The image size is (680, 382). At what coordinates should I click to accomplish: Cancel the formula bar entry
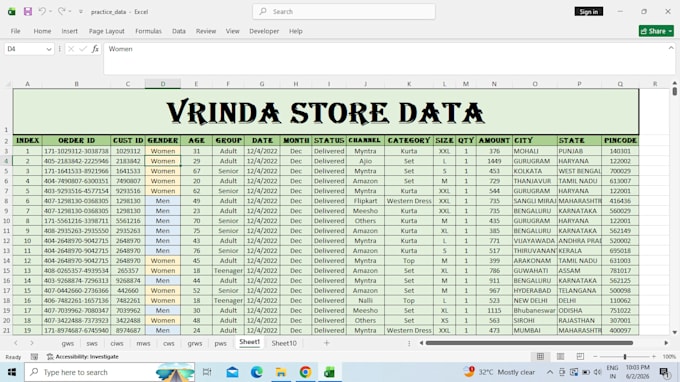coord(71,49)
